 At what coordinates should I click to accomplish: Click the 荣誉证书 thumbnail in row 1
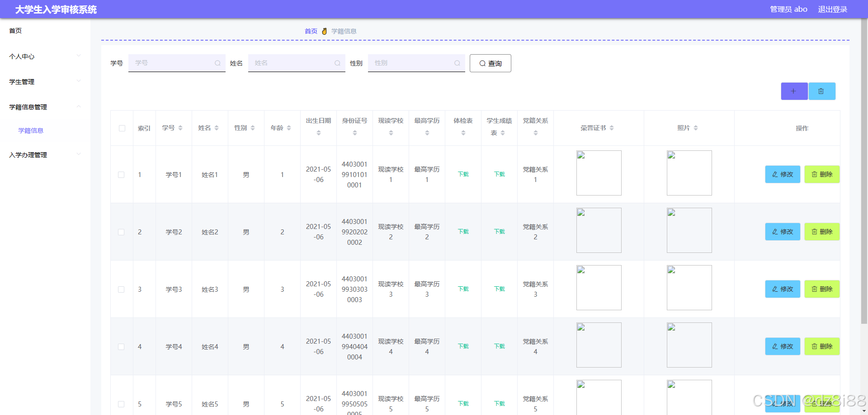pyautogui.click(x=599, y=173)
